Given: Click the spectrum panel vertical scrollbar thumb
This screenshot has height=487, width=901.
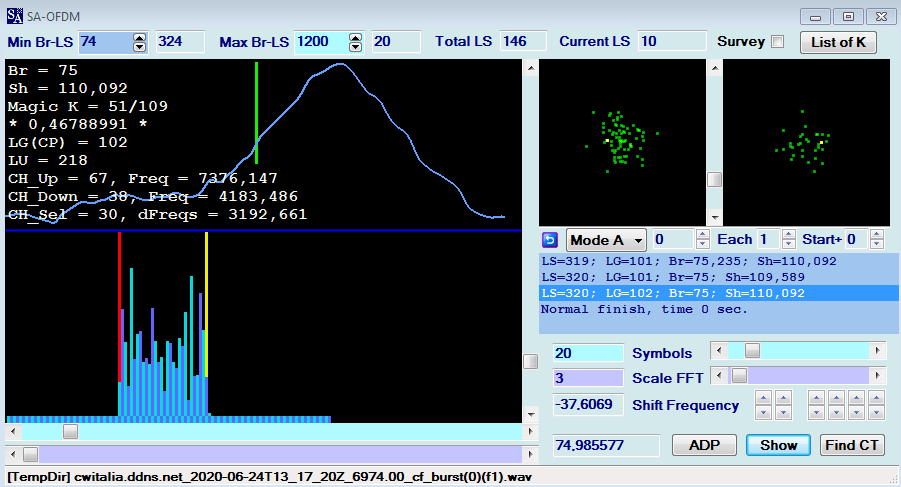Looking at the screenshot, I should pyautogui.click(x=531, y=361).
